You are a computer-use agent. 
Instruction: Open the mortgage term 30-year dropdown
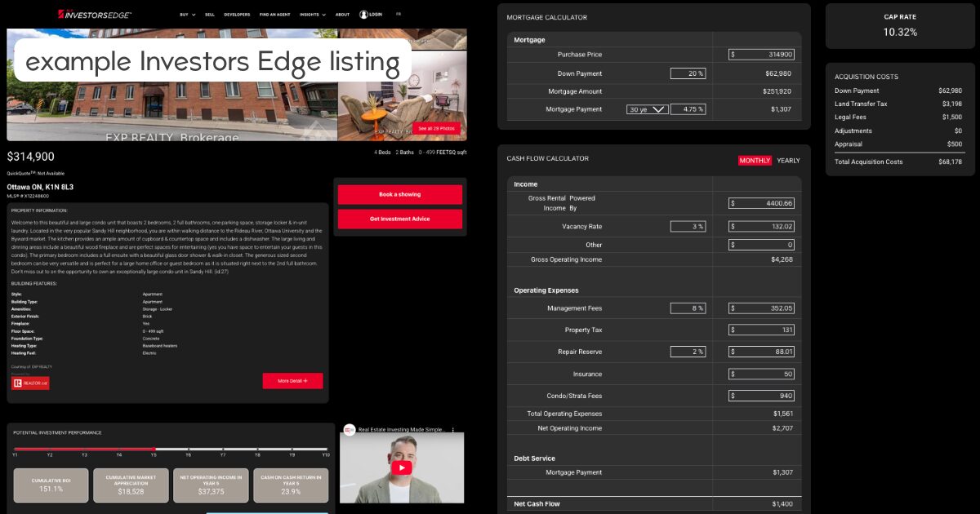tap(647, 109)
